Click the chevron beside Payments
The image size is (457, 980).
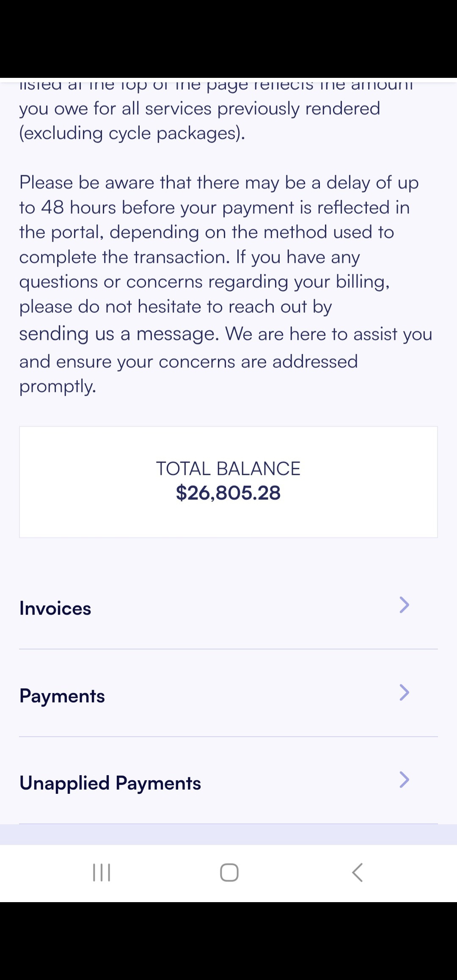tap(404, 693)
